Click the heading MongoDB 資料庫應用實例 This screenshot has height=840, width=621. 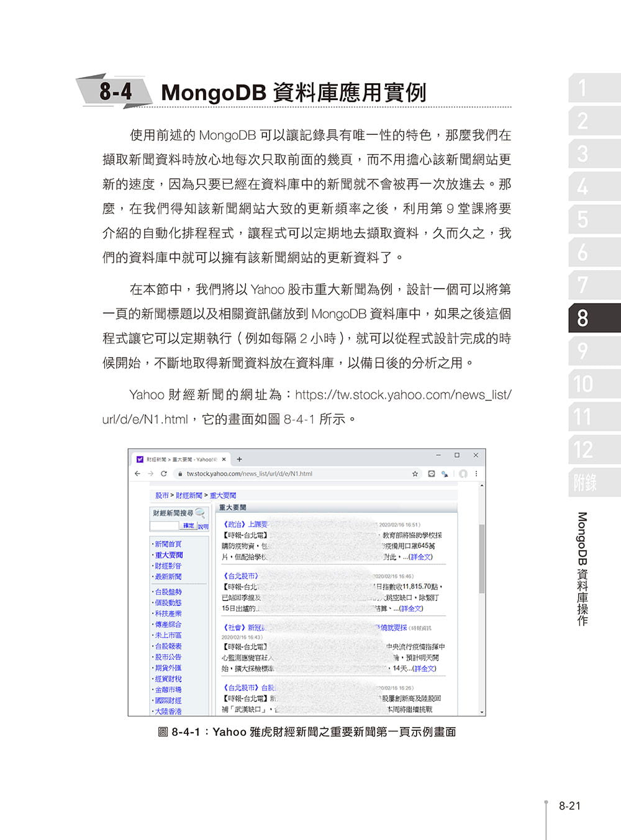coord(294,93)
